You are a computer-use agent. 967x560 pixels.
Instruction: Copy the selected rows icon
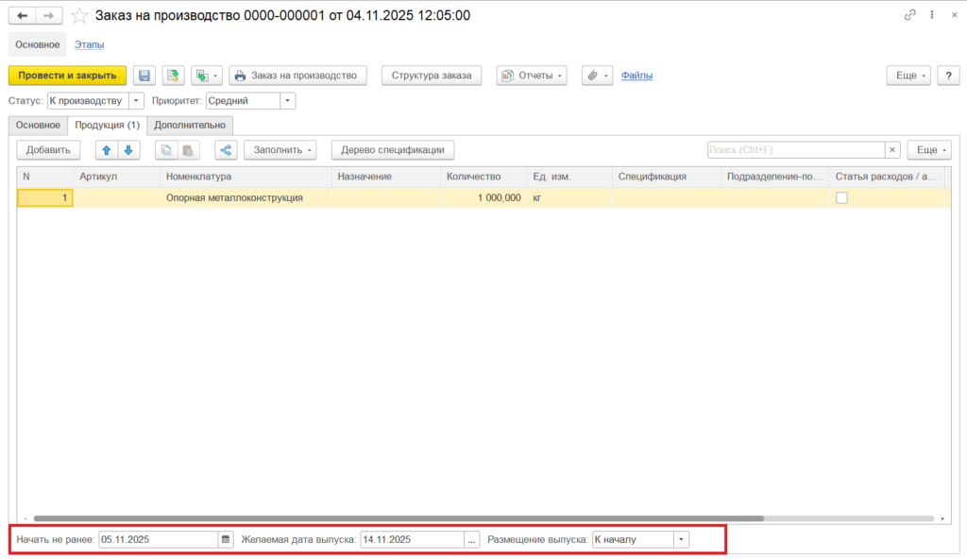point(166,150)
